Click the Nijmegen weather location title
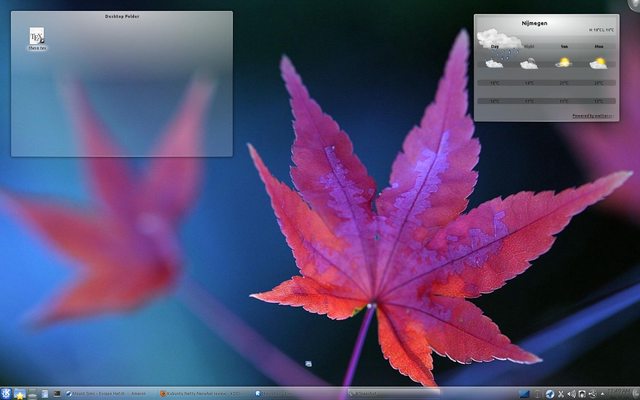 coord(534,23)
